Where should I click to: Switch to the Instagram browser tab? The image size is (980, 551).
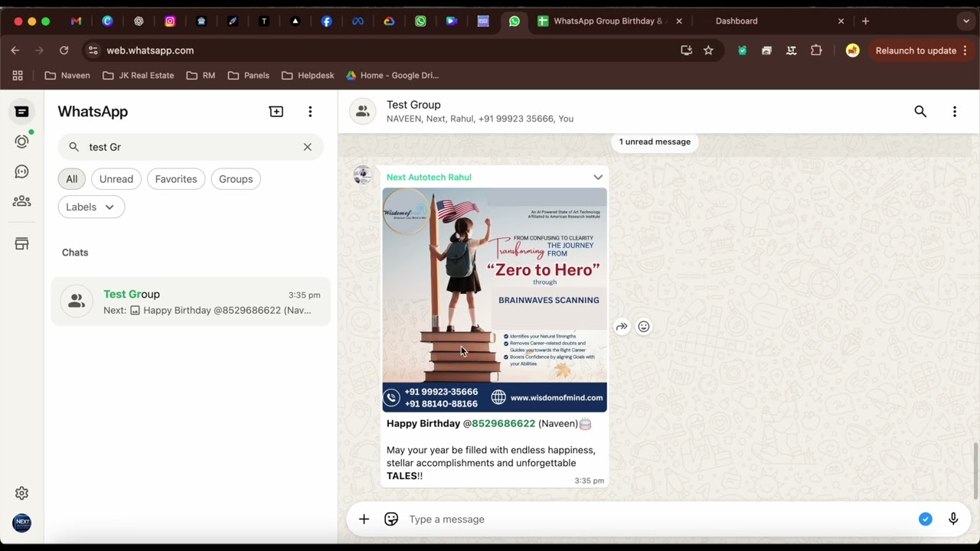170,21
